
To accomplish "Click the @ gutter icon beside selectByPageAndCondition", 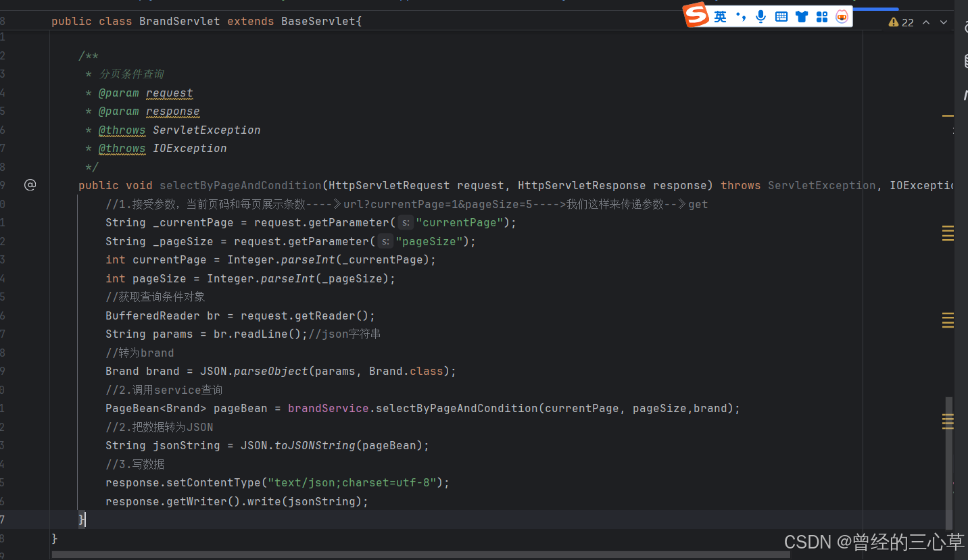I will (x=30, y=185).
